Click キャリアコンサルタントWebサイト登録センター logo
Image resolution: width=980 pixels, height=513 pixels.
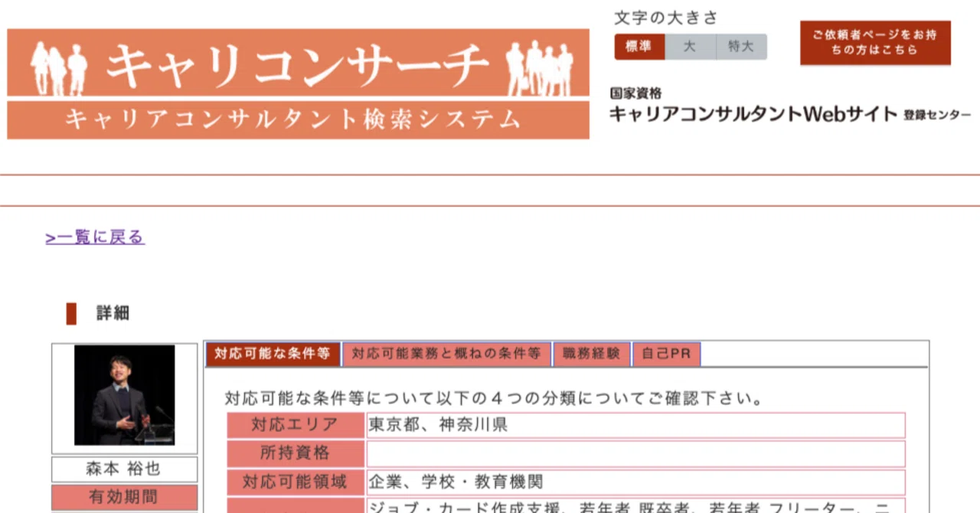pos(790,106)
